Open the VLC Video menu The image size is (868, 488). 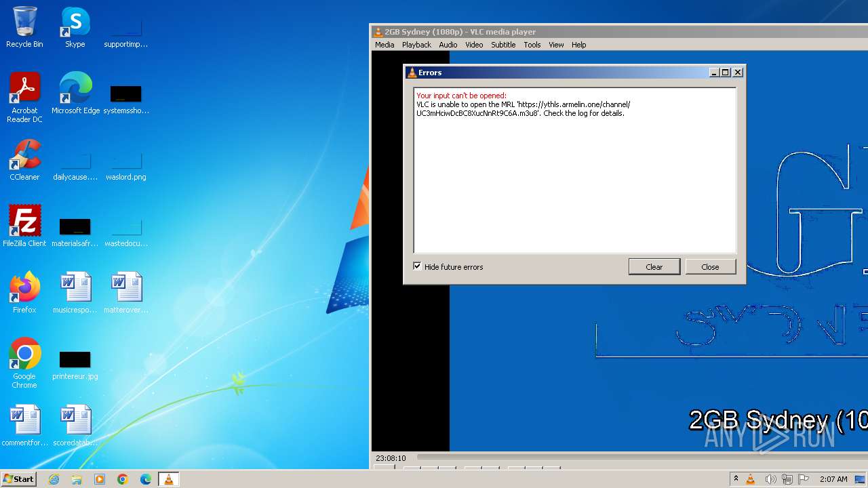[474, 45]
